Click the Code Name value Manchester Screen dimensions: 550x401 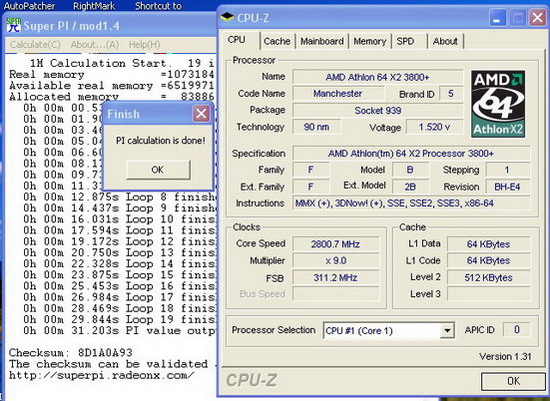[x=338, y=94]
